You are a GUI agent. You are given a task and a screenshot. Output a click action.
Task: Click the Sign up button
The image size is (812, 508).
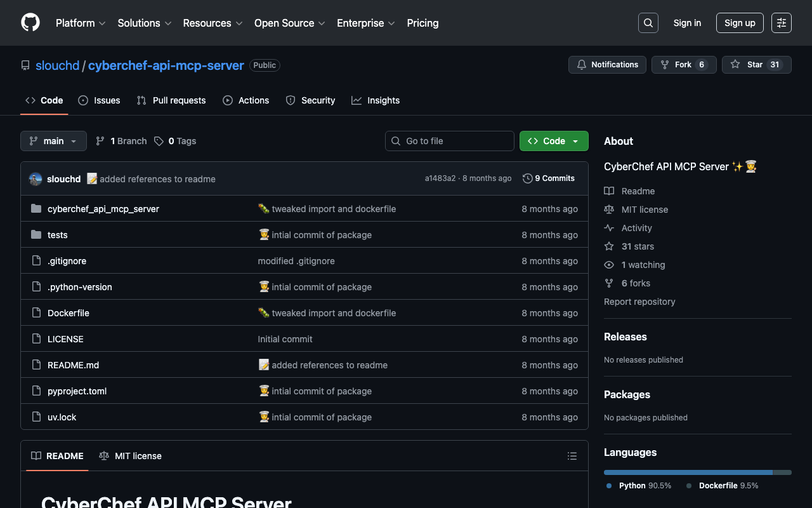(x=739, y=23)
